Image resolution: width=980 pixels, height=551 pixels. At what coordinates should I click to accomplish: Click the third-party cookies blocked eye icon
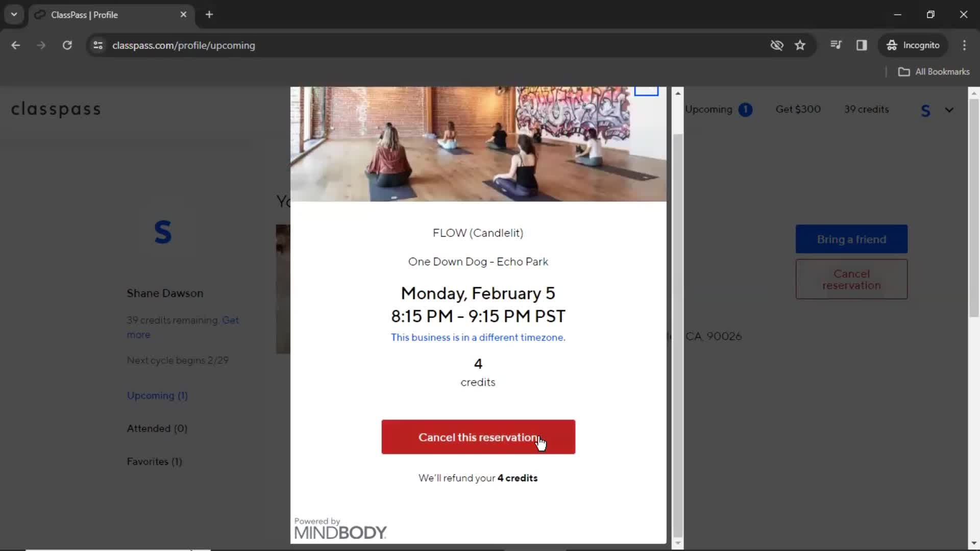tap(777, 45)
